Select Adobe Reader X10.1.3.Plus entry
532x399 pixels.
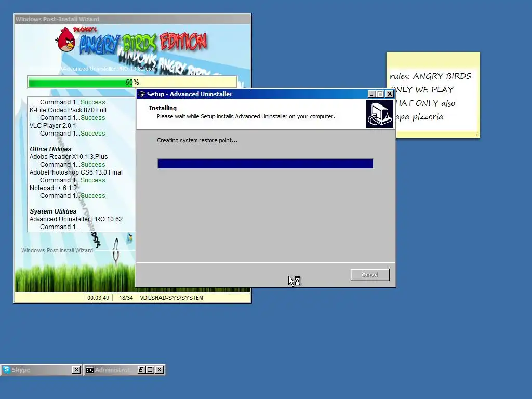(69, 157)
